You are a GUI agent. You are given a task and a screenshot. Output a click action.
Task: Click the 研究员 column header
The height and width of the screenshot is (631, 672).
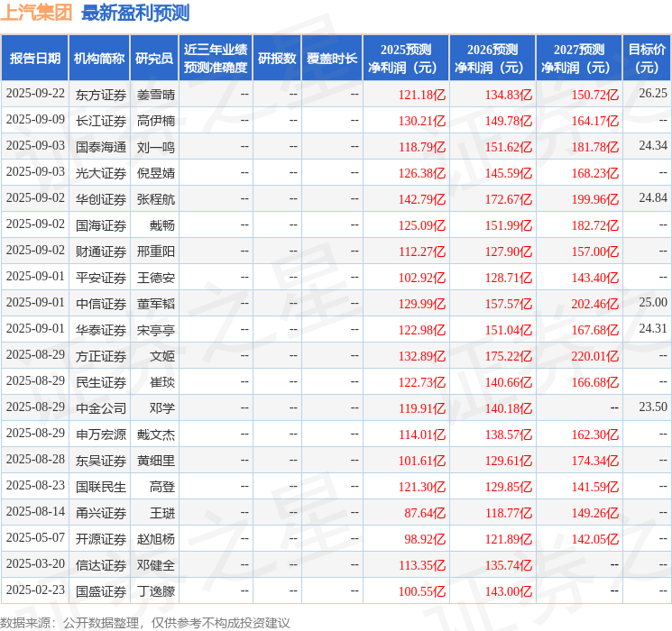pos(154,59)
